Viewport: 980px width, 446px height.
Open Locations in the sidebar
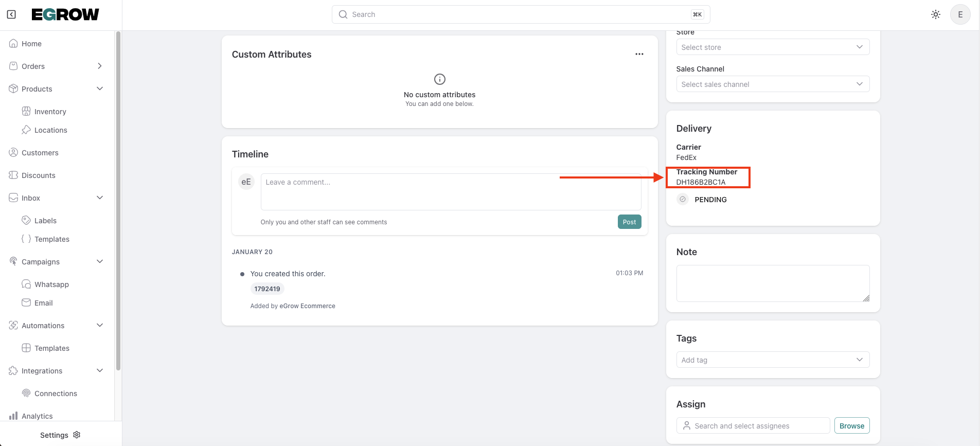50,130
